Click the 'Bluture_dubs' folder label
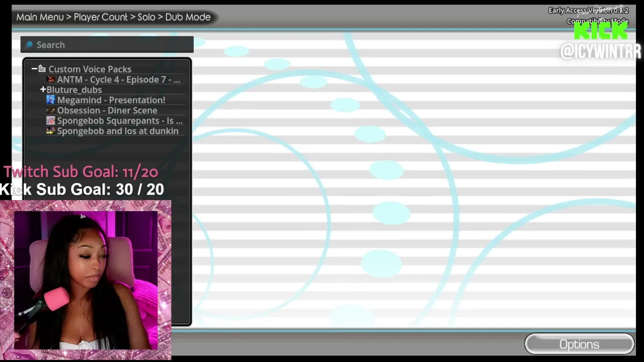This screenshot has width=644, height=362. (74, 89)
